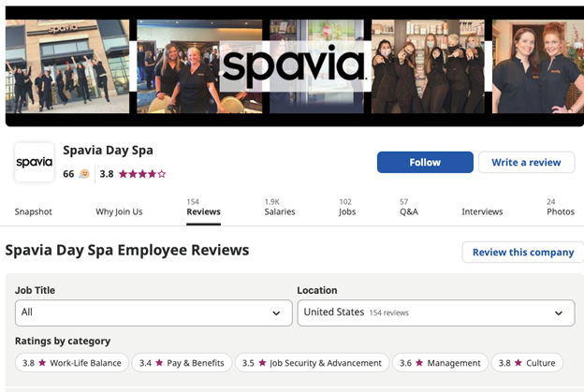Viewport: 584px width, 392px height.
Task: Click the Spavia Day Spa Employee Reviews heading
Action: click(x=127, y=250)
